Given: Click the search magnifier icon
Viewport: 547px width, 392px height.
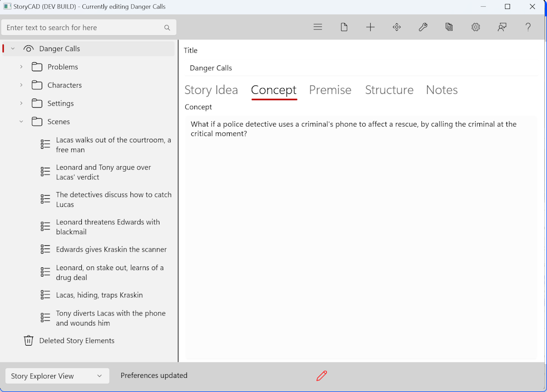Looking at the screenshot, I should [x=167, y=27].
